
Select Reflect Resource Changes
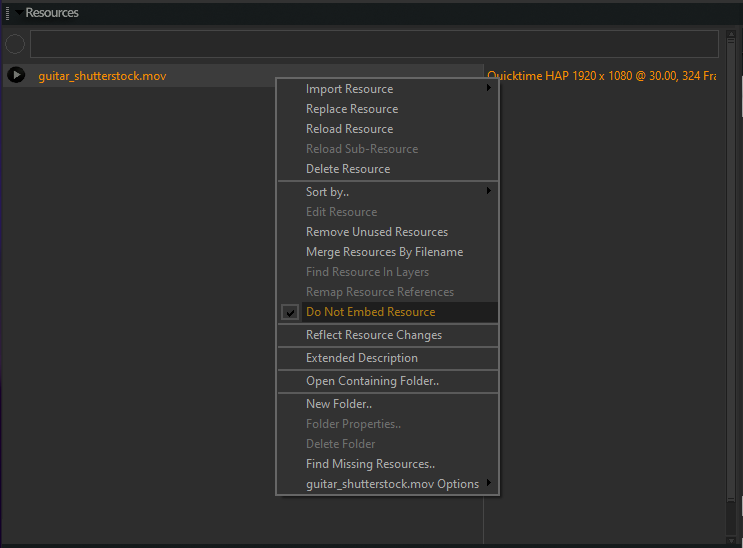tap(388, 335)
